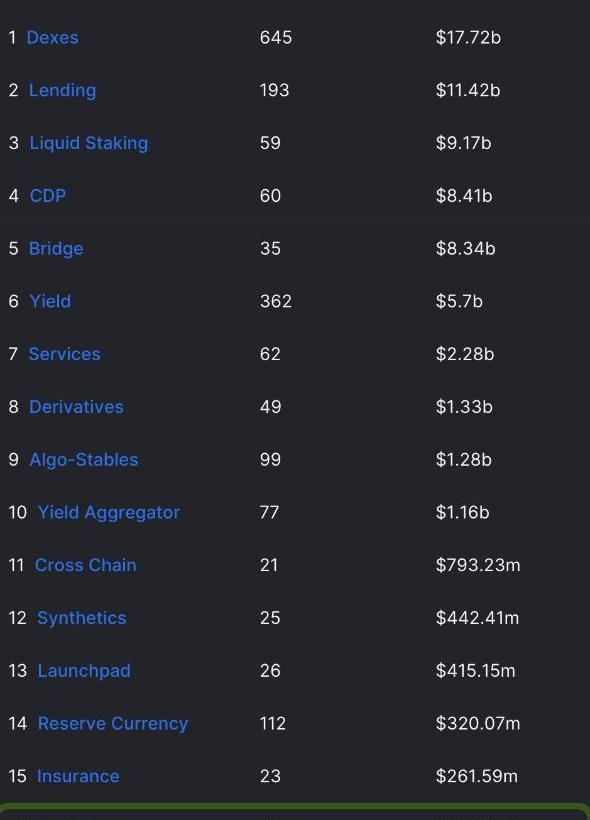590x820 pixels.
Task: Open the Derivatives category
Action: tap(76, 407)
